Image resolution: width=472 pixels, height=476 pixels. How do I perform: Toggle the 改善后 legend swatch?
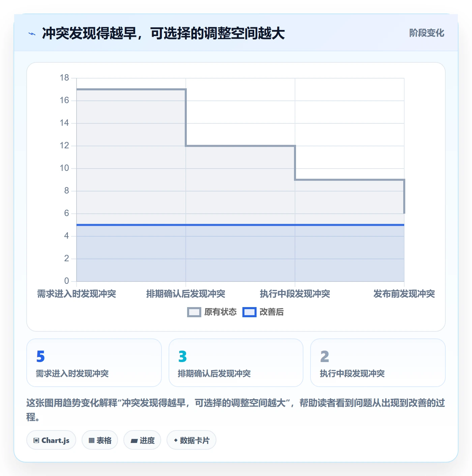point(249,312)
